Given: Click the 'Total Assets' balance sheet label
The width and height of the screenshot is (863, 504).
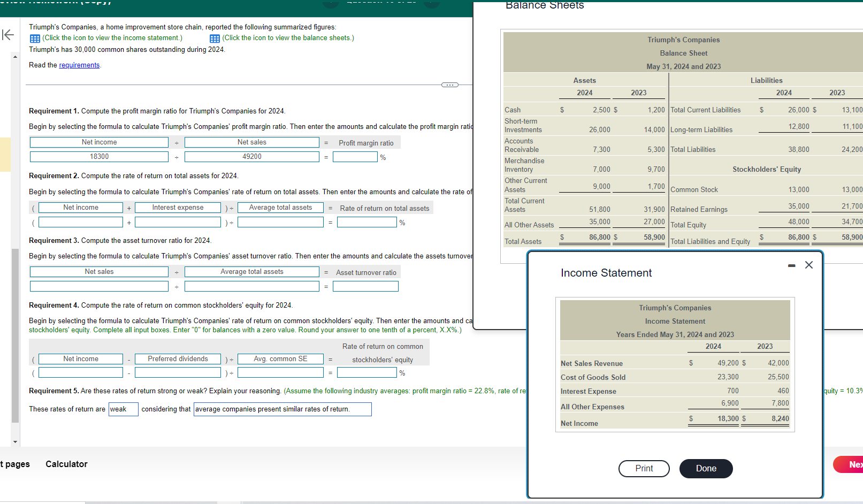Looking at the screenshot, I should click(523, 242).
